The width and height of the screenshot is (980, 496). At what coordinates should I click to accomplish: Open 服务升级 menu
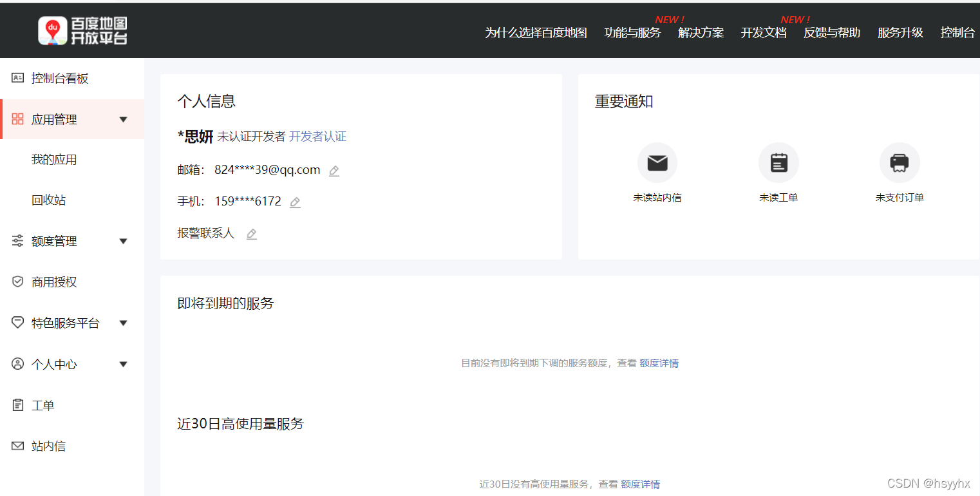coord(900,33)
